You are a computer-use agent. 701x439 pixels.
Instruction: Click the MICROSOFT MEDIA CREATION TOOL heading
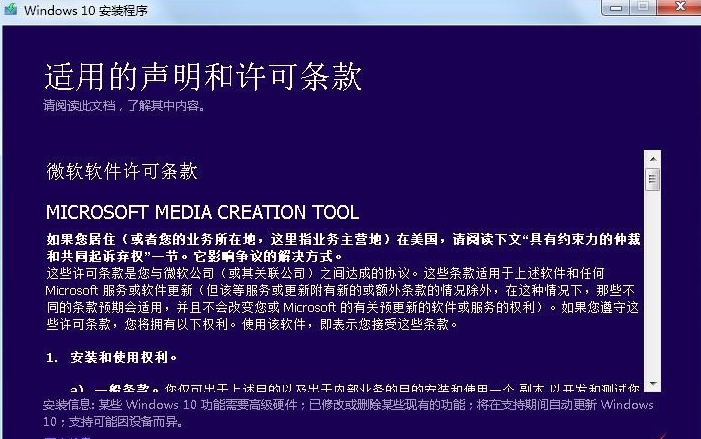click(x=202, y=213)
